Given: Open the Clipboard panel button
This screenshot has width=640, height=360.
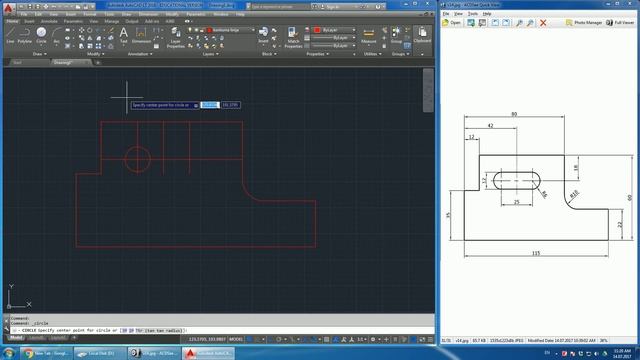Looking at the screenshot, I should pyautogui.click(x=422, y=35).
